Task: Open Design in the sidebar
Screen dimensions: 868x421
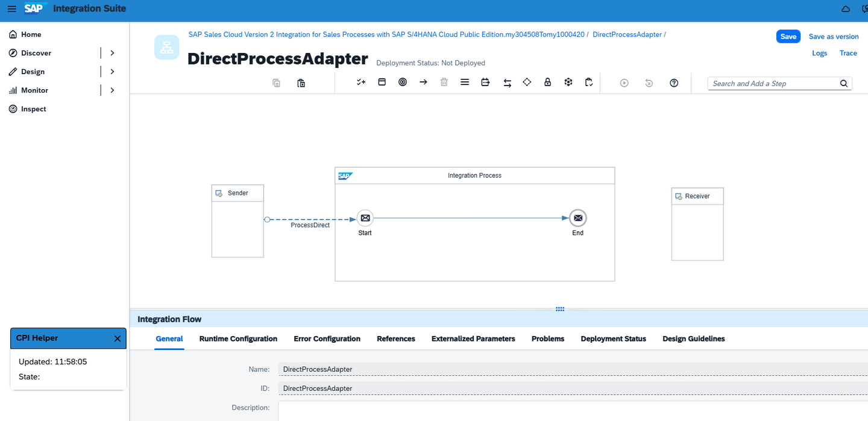Action: pyautogui.click(x=33, y=72)
